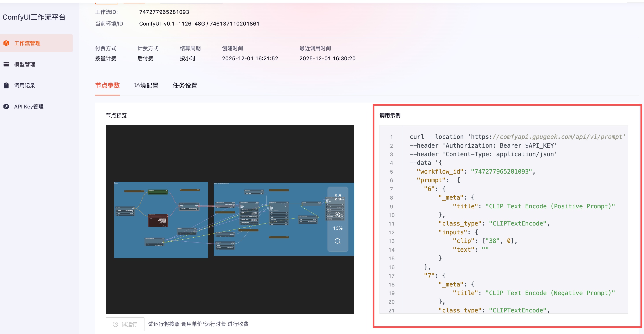Click the 调用记录 clipboard icon
The height and width of the screenshot is (334, 644).
[x=6, y=85]
